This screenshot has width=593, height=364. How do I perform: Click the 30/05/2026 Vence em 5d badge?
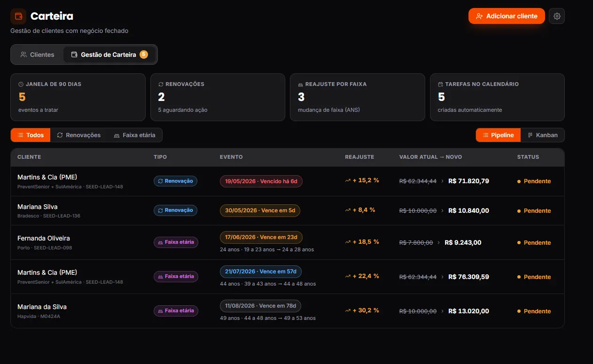tap(260, 210)
